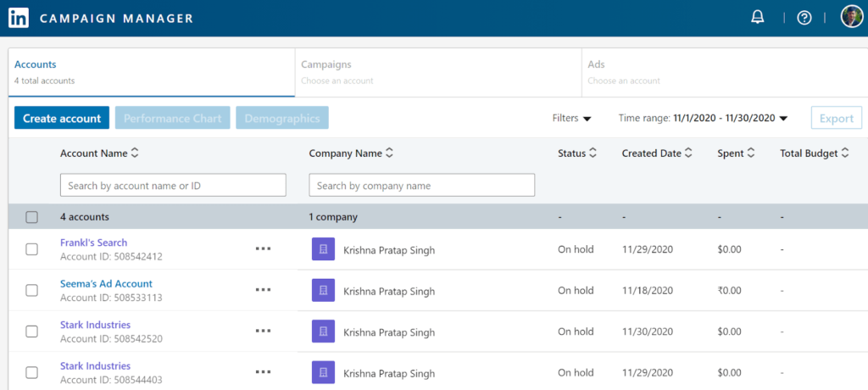
Task: Open Stark Industries link with ID 508542520
Action: (95, 325)
